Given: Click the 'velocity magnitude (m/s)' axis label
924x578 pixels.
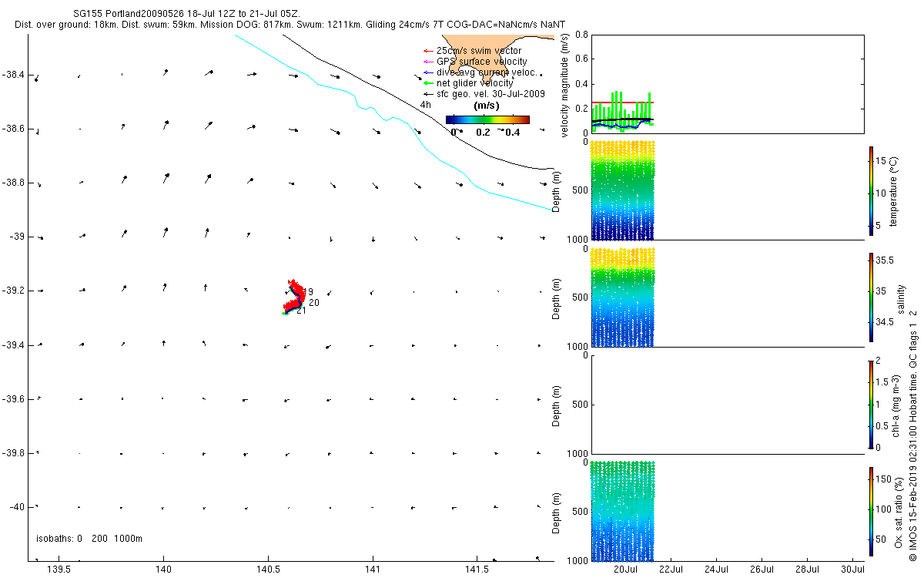Looking at the screenshot, I should coord(564,84).
